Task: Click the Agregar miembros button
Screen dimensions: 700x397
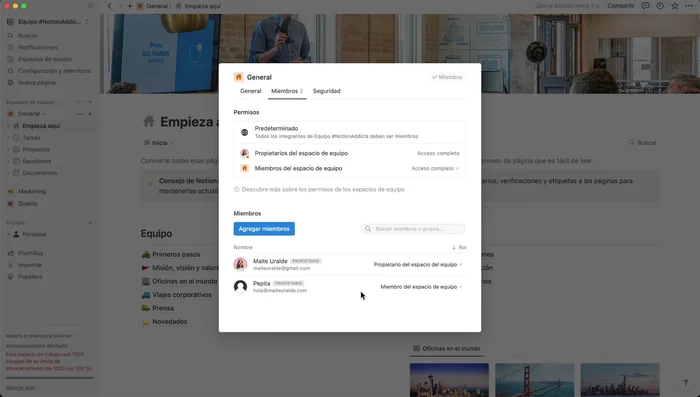Action: click(264, 229)
